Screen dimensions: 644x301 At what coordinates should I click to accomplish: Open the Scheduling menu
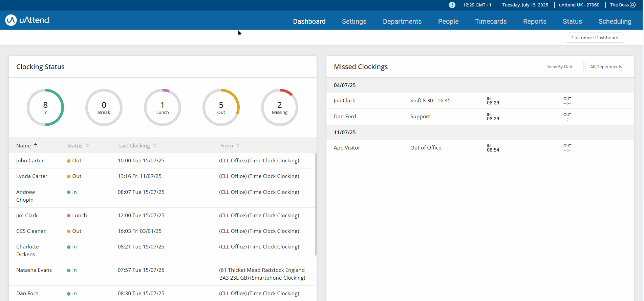click(x=615, y=21)
